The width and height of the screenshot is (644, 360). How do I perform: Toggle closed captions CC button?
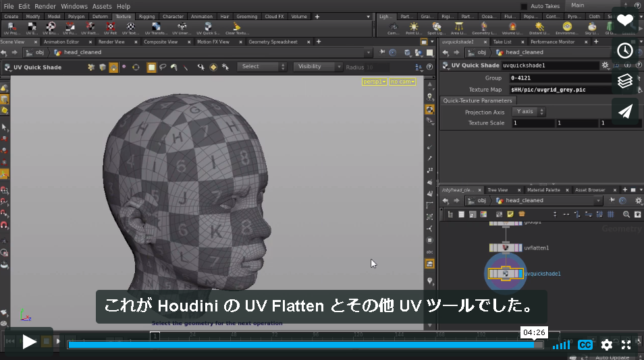tap(585, 344)
